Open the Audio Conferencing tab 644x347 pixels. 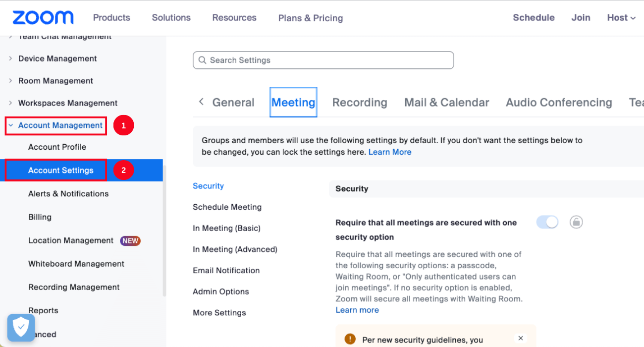[559, 103]
